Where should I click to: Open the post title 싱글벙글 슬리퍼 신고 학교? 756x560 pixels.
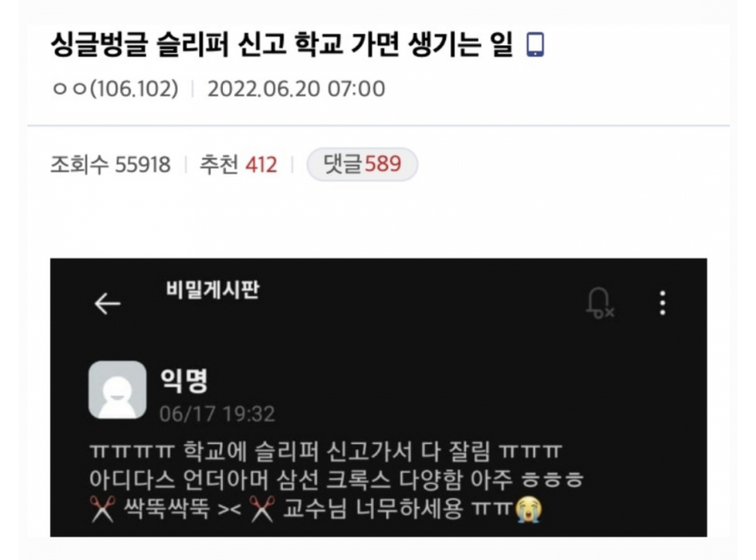pos(282,45)
